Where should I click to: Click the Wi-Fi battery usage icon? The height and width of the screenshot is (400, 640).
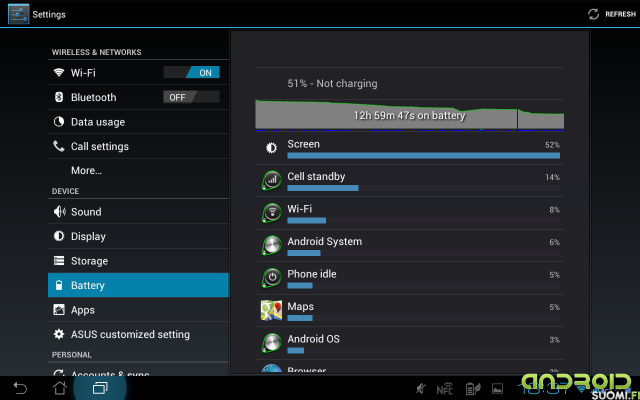[x=271, y=213]
